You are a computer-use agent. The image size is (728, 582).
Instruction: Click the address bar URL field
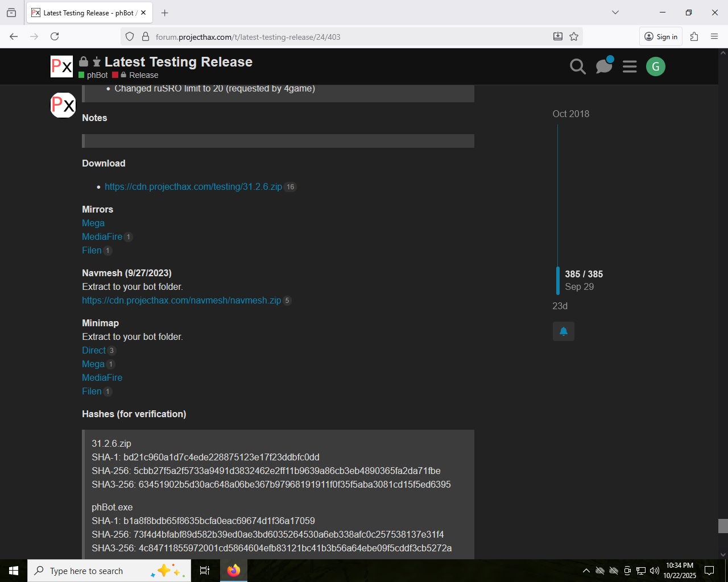pos(341,37)
